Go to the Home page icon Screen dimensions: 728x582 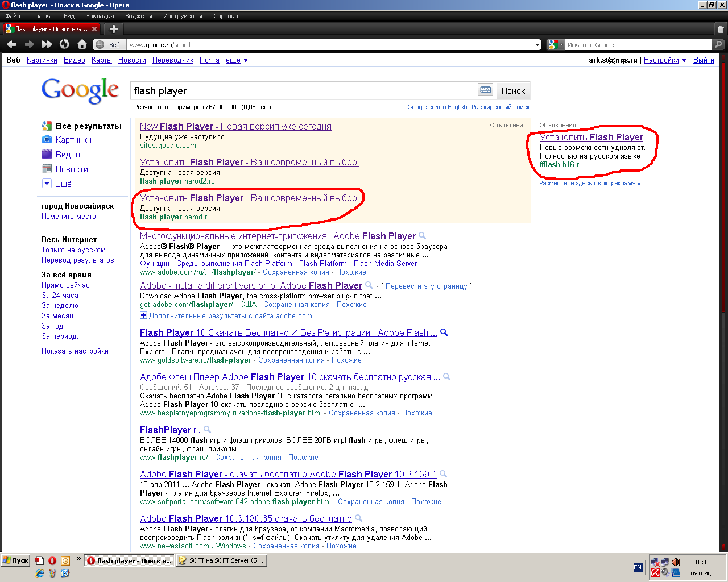tap(82, 44)
